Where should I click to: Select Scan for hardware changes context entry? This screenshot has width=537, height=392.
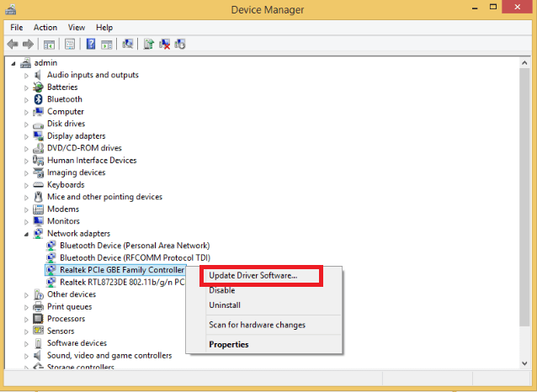[x=257, y=325]
